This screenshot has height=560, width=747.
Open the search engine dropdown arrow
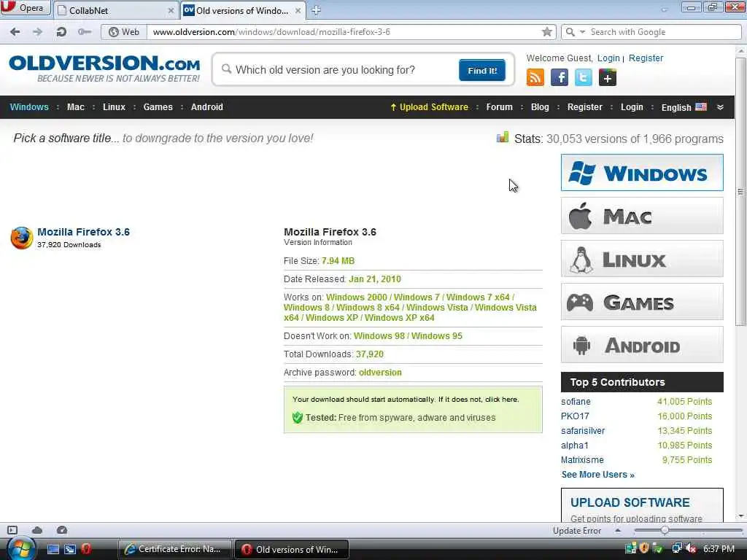point(582,32)
